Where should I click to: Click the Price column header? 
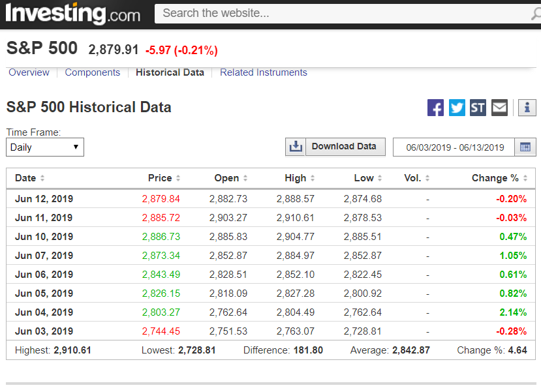click(x=160, y=178)
